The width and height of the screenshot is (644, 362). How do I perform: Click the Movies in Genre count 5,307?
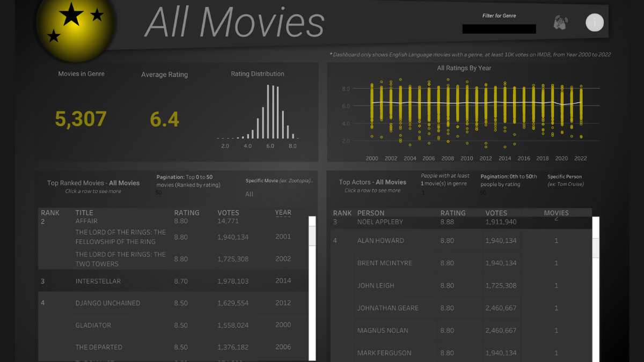80,118
